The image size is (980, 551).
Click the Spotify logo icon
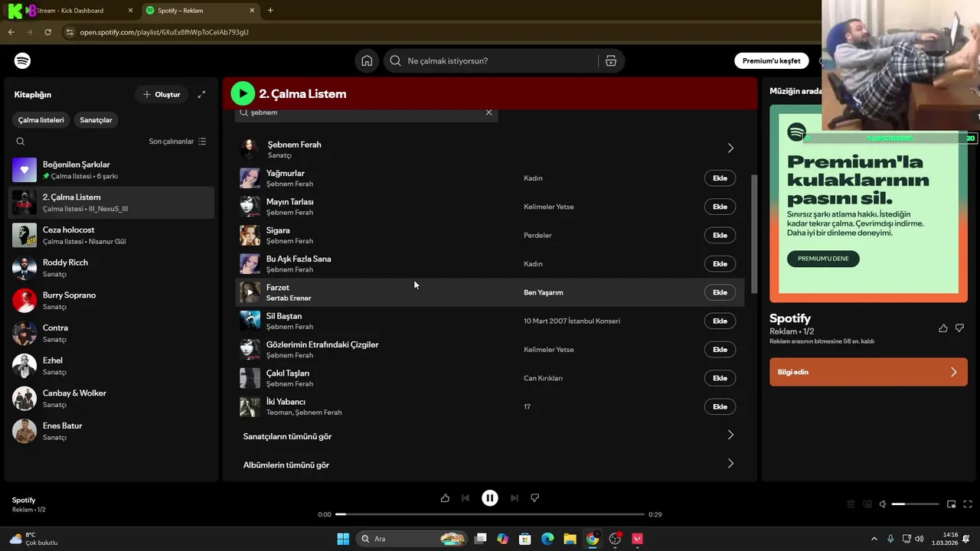click(22, 60)
